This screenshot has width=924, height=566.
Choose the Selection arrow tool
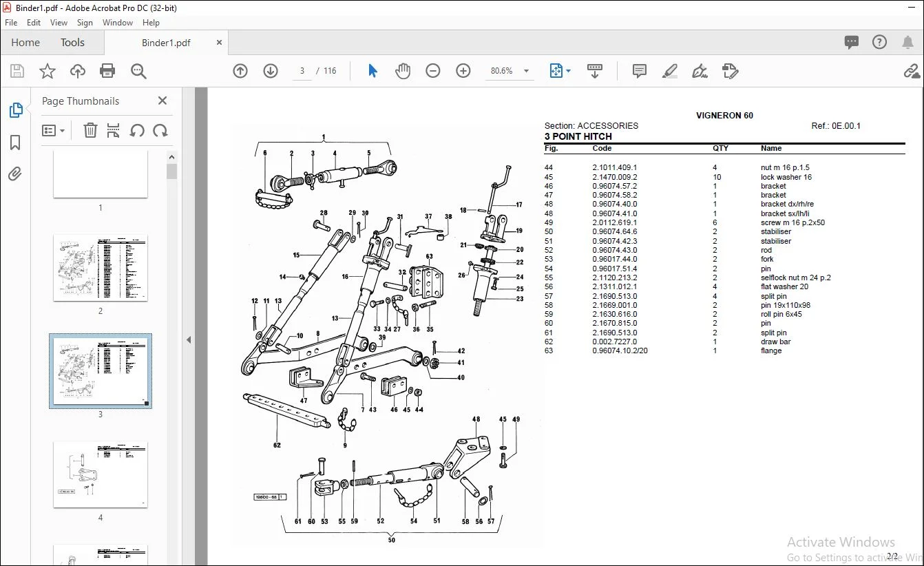coord(372,71)
